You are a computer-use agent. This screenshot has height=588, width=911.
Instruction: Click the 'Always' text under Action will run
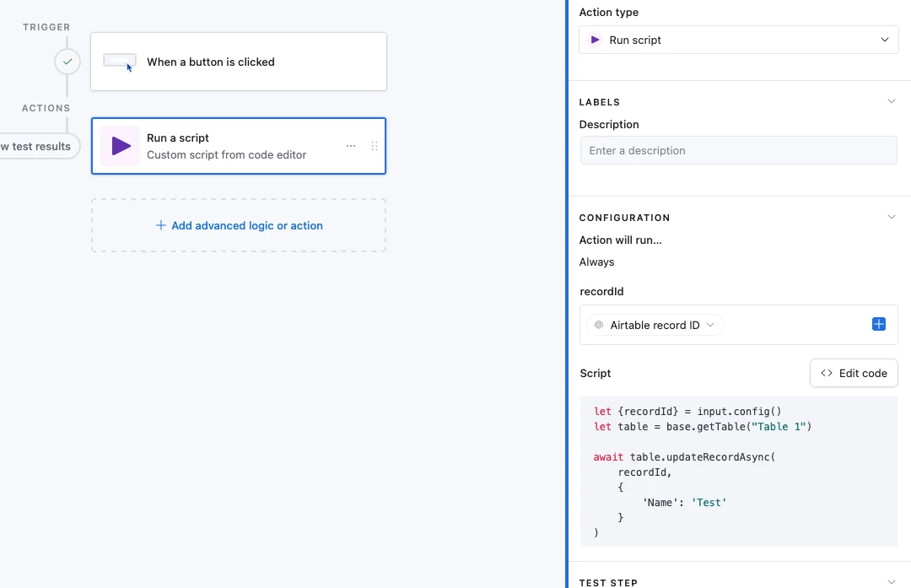(596, 262)
